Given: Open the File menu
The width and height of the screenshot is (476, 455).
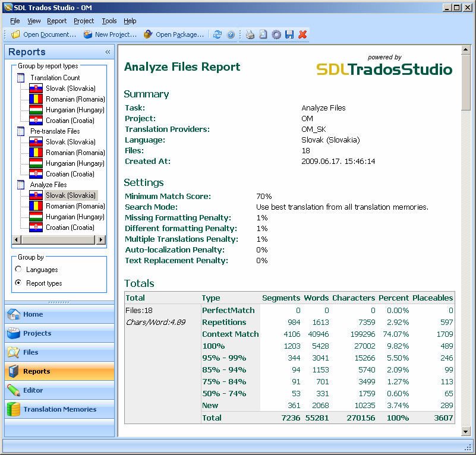Looking at the screenshot, I should tap(15, 21).
